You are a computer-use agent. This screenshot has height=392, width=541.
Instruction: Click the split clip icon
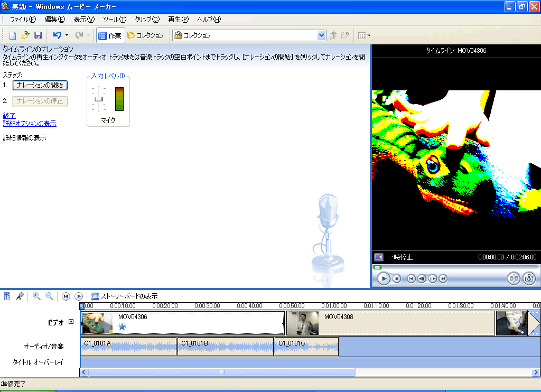pos(513,278)
